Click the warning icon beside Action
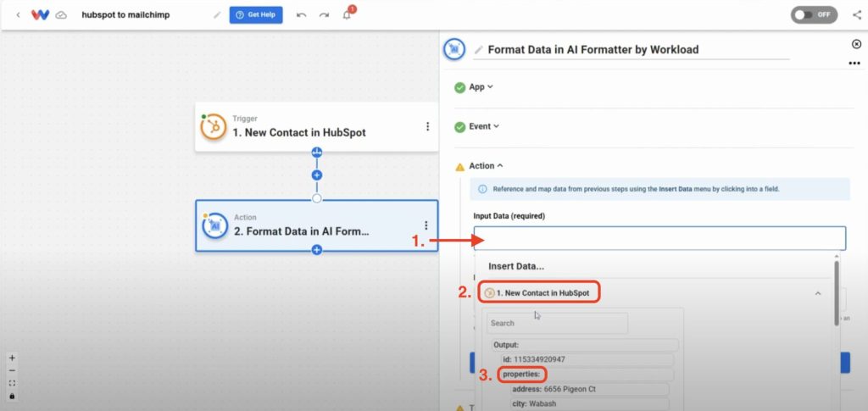Viewport: 868px width, 411px height. click(x=460, y=166)
